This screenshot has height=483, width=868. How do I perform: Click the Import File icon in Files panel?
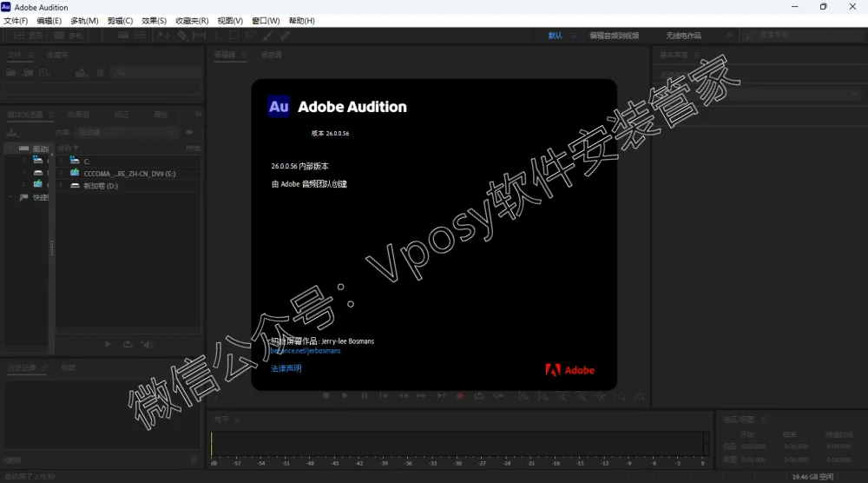click(29, 73)
